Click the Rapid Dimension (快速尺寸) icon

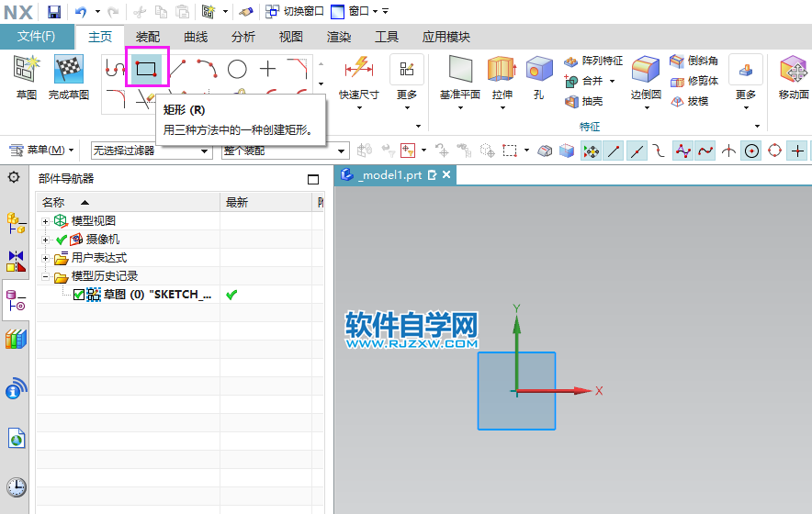pyautogui.click(x=358, y=69)
